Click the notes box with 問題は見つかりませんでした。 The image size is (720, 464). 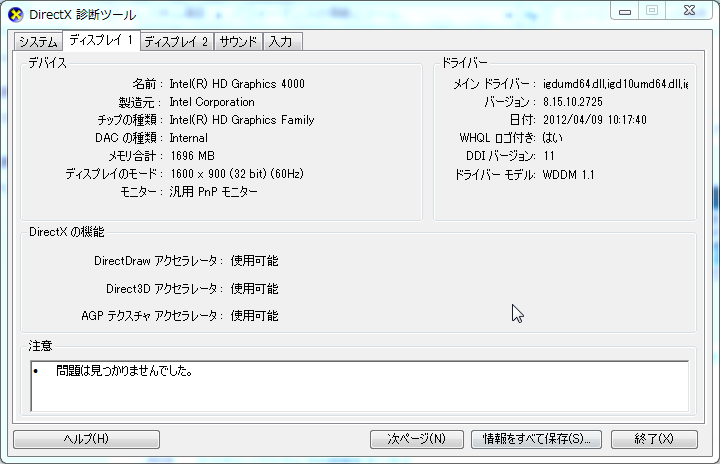360,386
